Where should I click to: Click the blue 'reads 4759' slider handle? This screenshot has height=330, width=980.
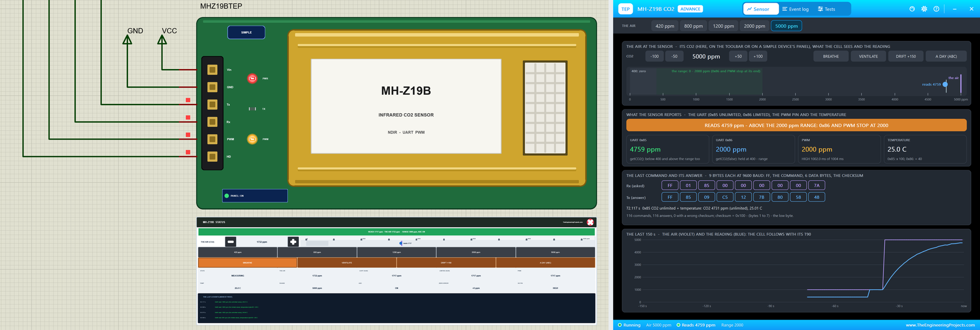pos(945,84)
